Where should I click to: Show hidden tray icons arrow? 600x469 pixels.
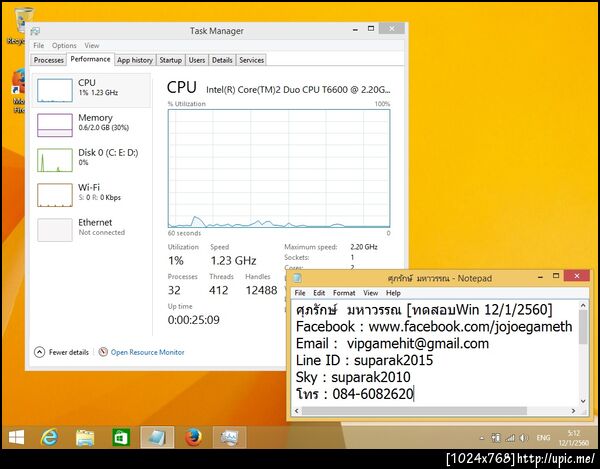481,438
